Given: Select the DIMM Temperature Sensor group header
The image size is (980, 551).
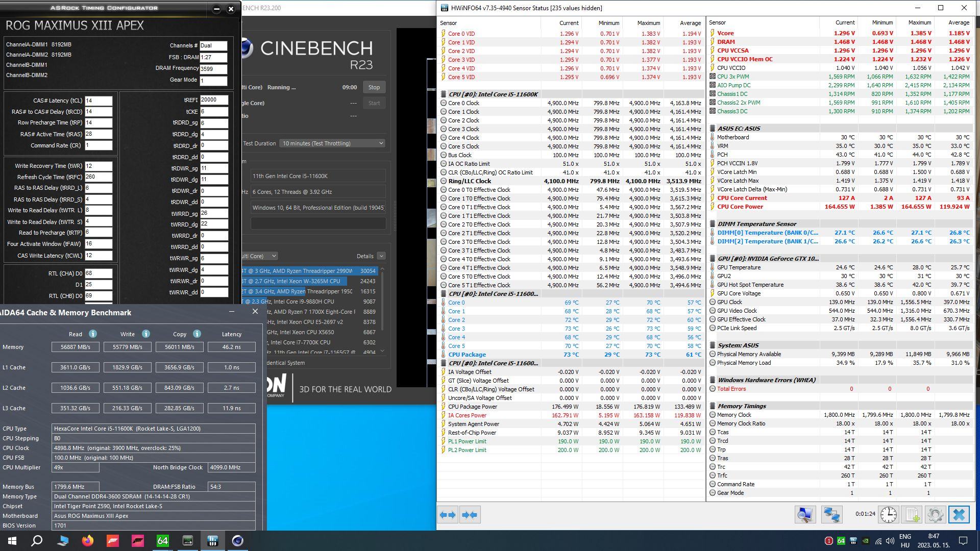Looking at the screenshot, I should [756, 224].
